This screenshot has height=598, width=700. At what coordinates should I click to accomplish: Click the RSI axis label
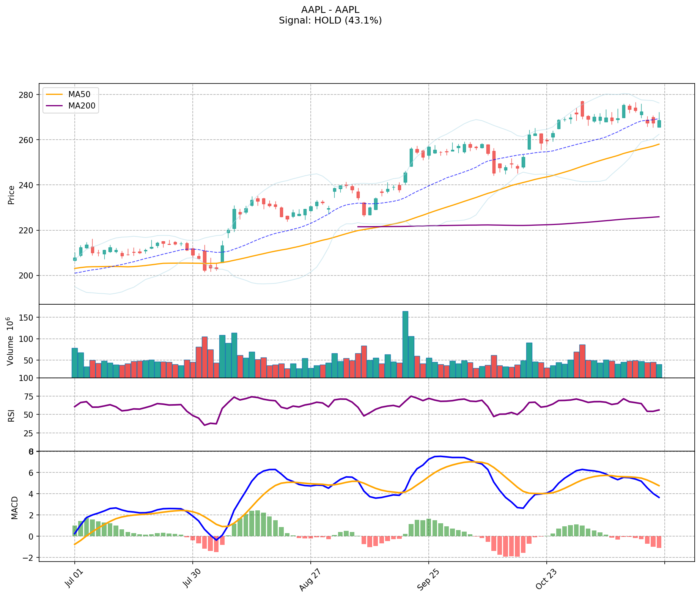(11, 415)
